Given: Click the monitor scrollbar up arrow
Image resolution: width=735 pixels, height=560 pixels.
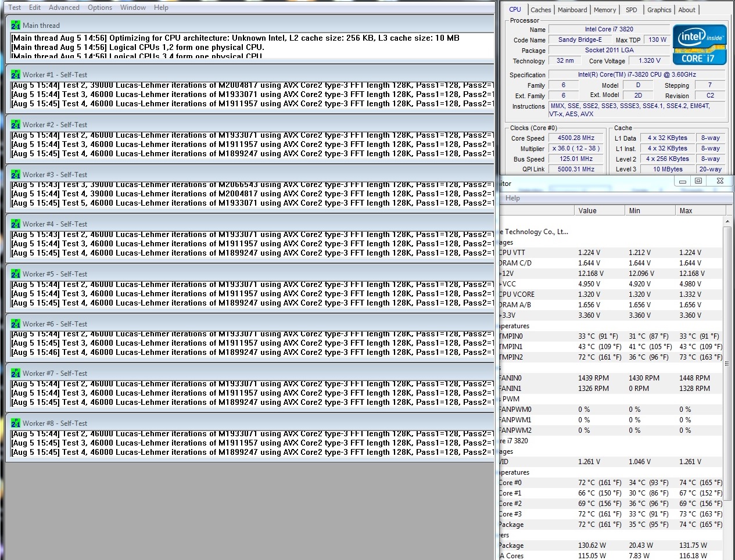Looking at the screenshot, I should (727, 222).
